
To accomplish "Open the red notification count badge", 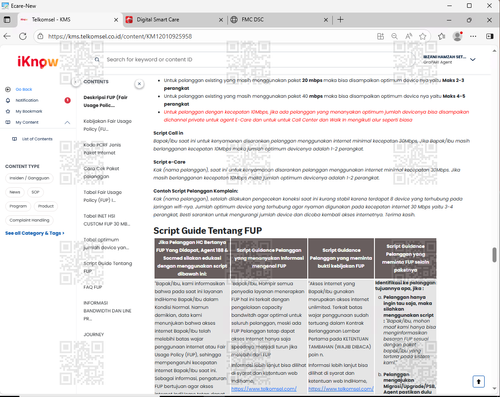I will tap(67, 100).
